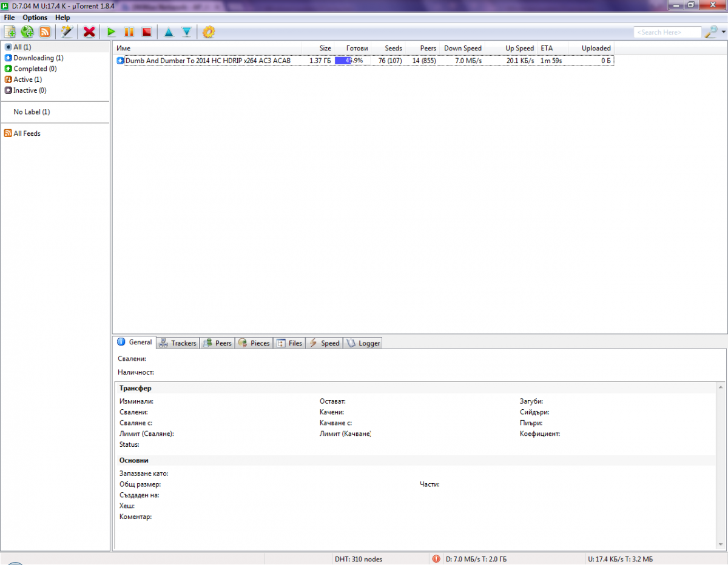Stop the torrent with red stop icon
This screenshot has height=565, width=728.
(146, 32)
